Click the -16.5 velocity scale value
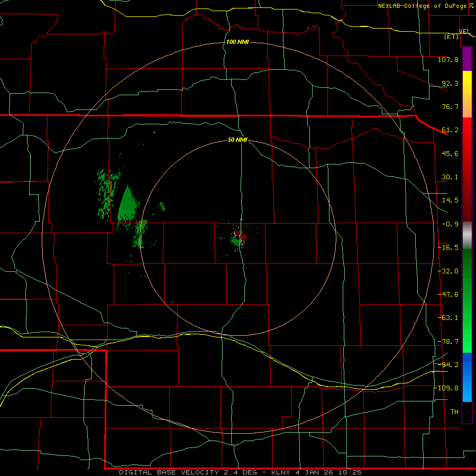 click(448, 248)
